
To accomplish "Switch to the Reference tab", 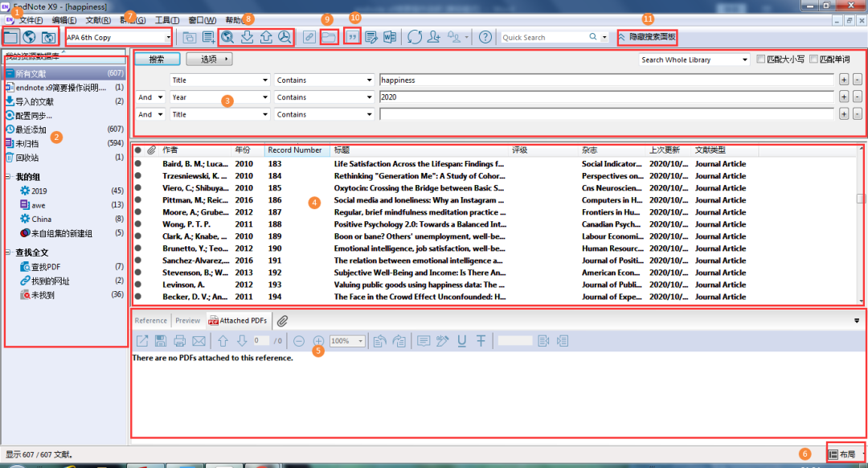I will [x=150, y=321].
